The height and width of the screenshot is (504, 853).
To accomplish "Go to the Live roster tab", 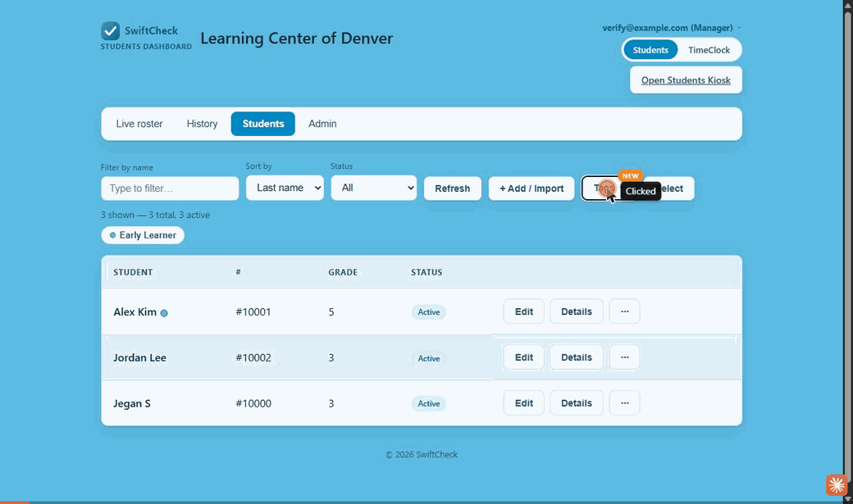I will [x=139, y=124].
